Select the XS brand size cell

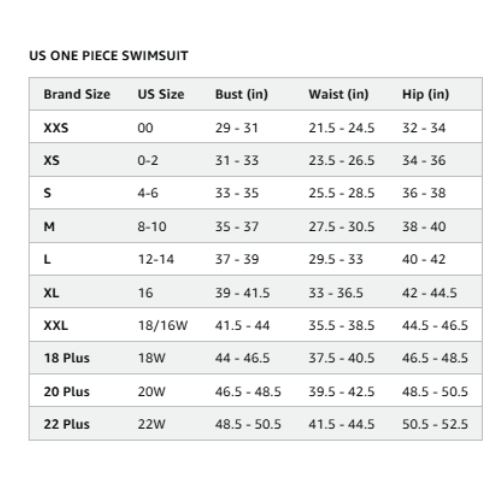(x=52, y=160)
